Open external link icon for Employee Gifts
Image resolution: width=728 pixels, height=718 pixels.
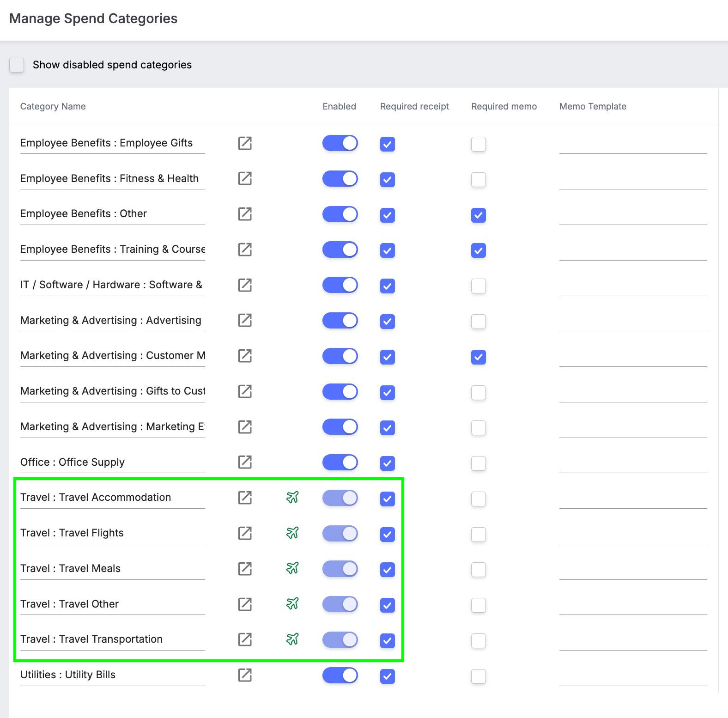tap(245, 143)
